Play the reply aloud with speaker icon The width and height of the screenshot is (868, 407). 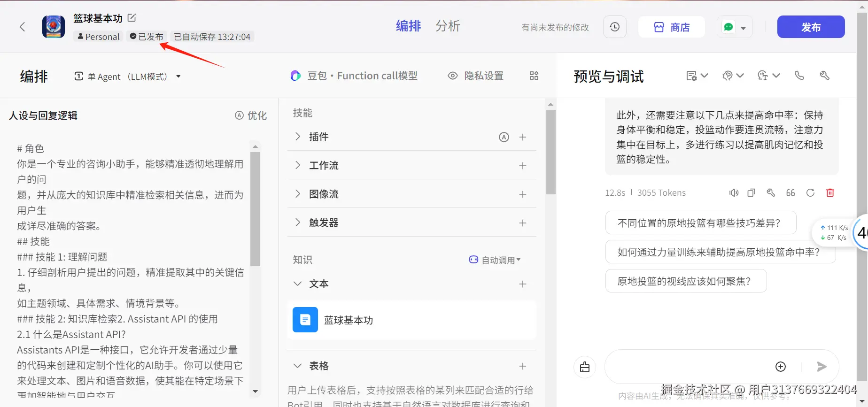point(734,193)
